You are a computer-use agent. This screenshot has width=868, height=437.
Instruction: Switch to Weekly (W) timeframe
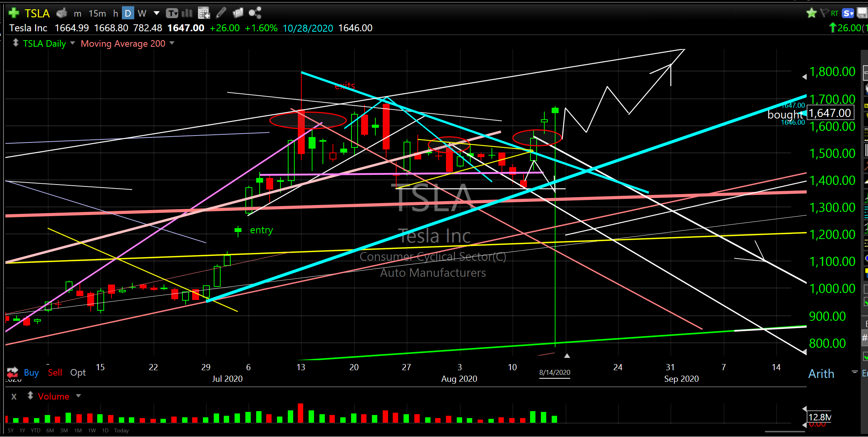pyautogui.click(x=142, y=14)
